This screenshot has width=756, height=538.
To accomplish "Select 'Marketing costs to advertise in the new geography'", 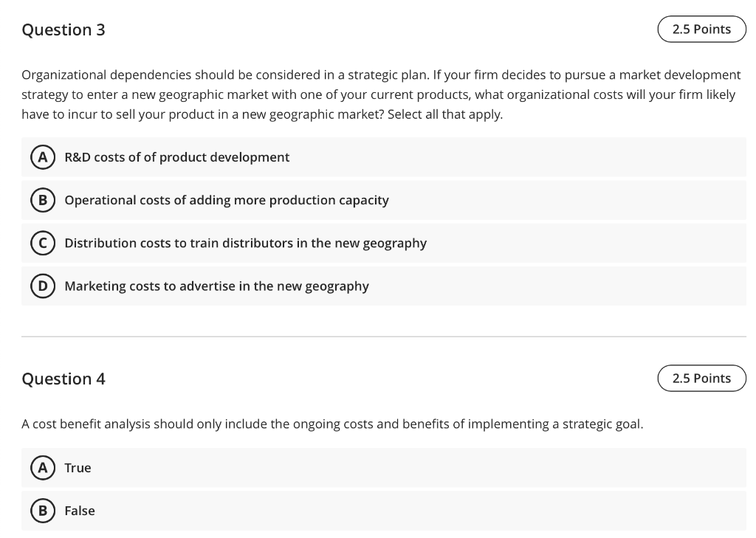I will pyautogui.click(x=216, y=286).
